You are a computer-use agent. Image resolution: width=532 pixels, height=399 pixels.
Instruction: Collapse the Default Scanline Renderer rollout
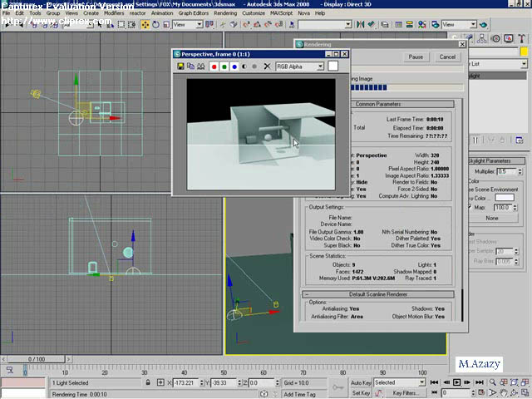[x=378, y=294]
